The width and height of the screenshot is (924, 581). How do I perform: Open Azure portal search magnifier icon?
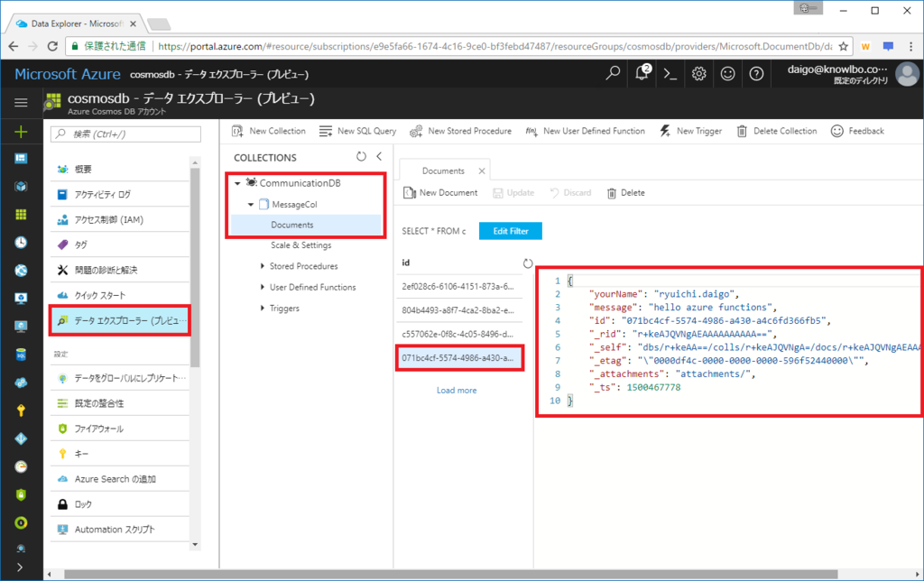pyautogui.click(x=613, y=74)
